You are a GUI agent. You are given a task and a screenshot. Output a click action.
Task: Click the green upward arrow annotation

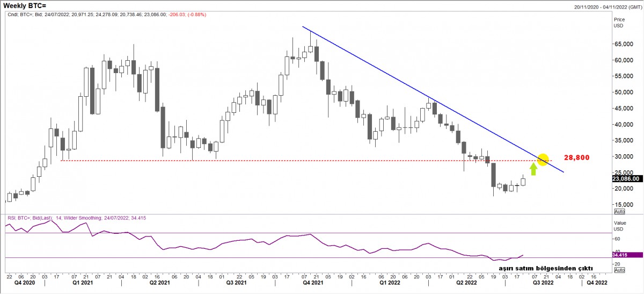click(533, 169)
